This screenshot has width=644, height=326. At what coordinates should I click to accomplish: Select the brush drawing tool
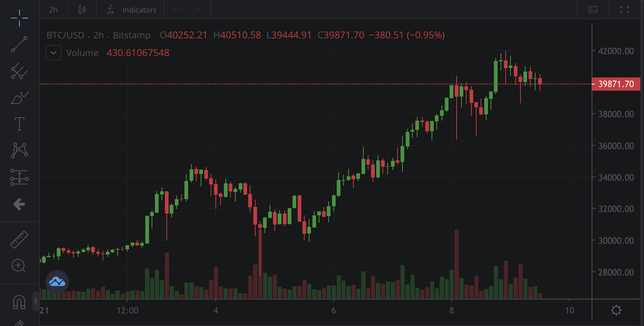19,98
